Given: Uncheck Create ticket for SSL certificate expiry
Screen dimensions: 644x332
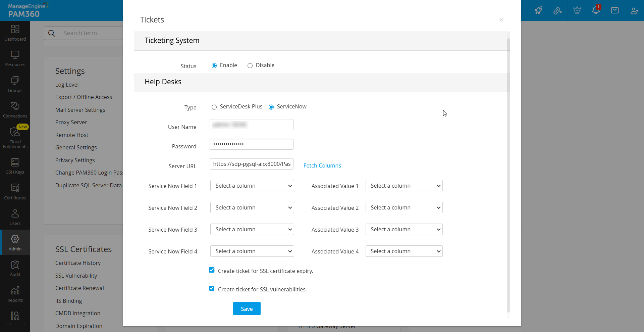Looking at the screenshot, I should 212,270.
